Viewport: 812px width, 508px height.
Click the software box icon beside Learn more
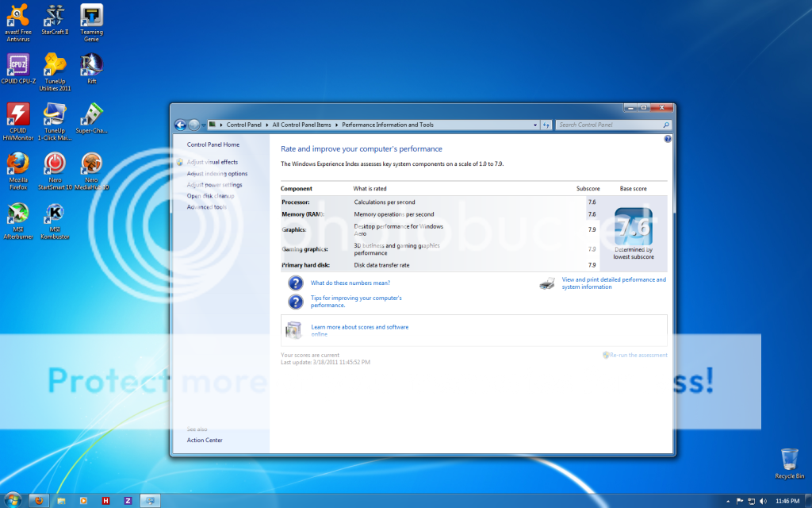(x=293, y=330)
